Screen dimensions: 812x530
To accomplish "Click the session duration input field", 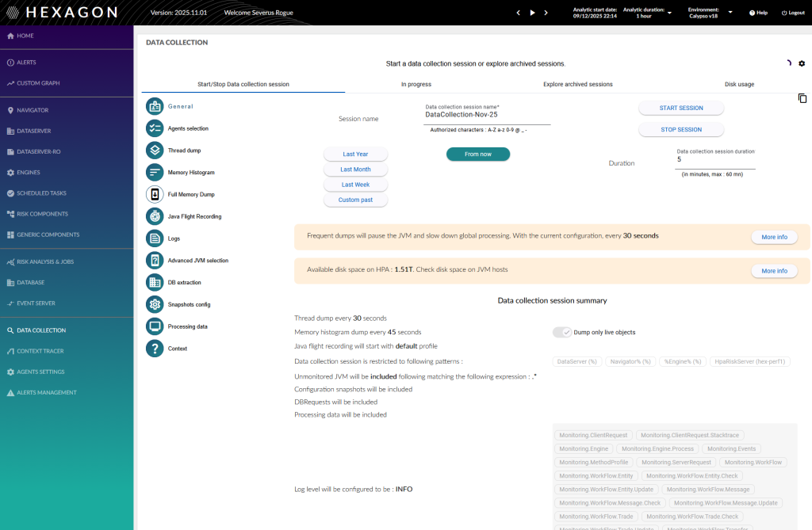I will click(715, 160).
